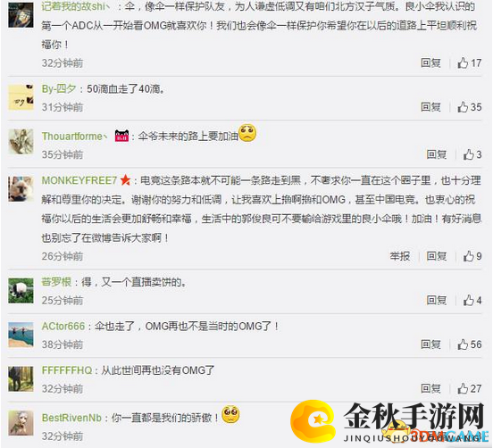This screenshot has height=448, width=493.
Task: Click the badge icon beside Thouartforme
Action: click(121, 136)
